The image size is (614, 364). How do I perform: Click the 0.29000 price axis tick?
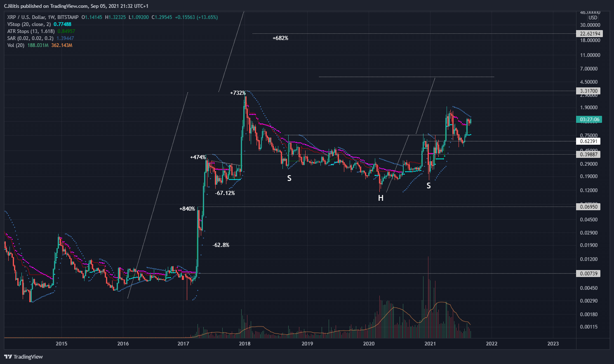[x=589, y=164]
